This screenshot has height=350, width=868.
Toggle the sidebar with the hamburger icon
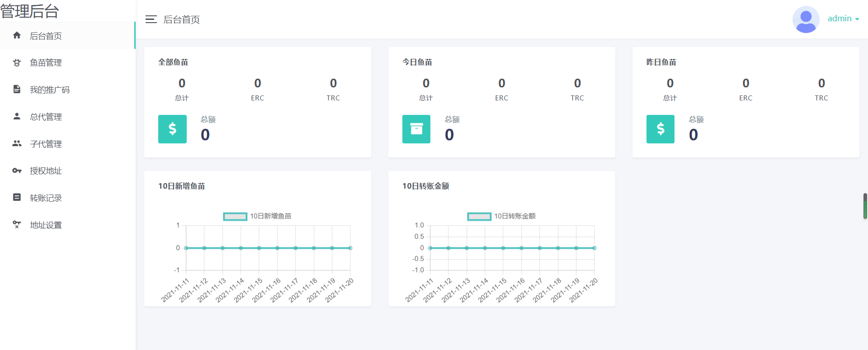151,19
